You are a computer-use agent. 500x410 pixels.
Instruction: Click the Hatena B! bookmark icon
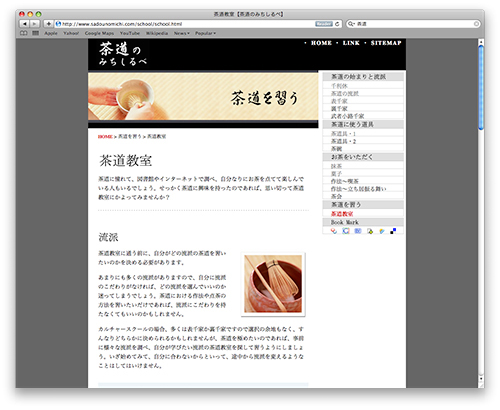pos(358,231)
